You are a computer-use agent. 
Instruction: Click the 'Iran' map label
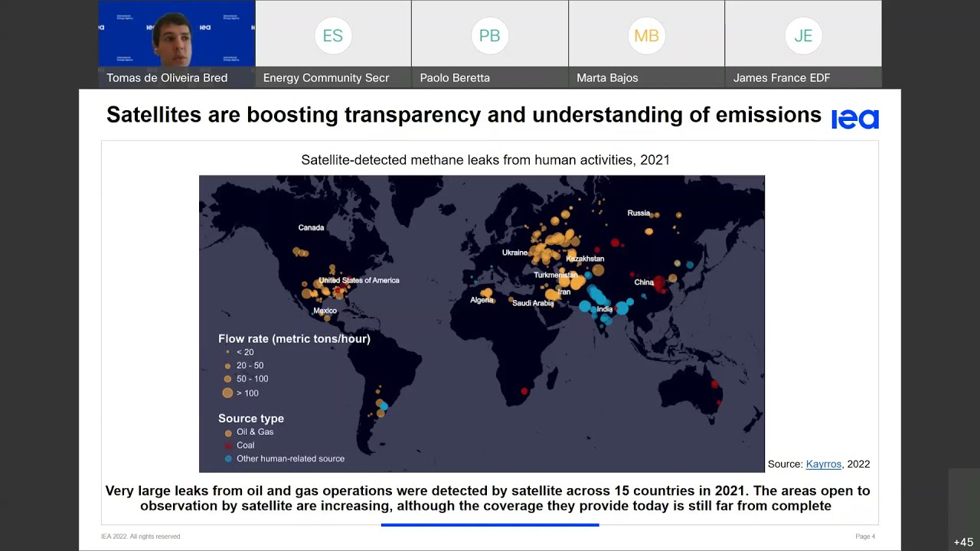[564, 292]
